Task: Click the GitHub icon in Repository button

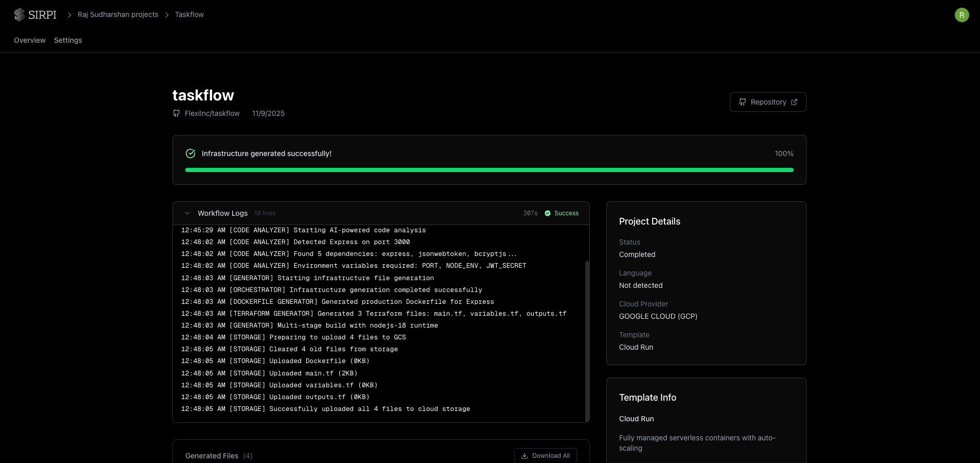Action: pos(742,102)
